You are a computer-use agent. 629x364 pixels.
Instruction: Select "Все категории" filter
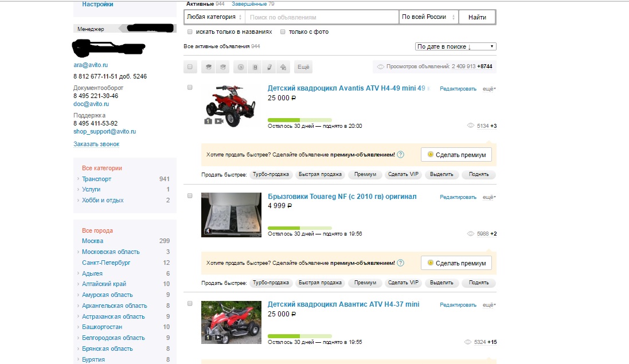[x=102, y=168]
